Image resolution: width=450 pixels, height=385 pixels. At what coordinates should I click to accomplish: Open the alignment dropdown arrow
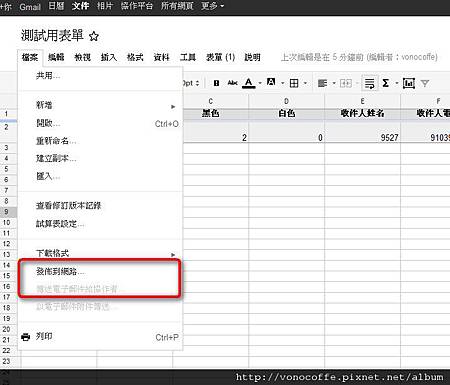334,83
